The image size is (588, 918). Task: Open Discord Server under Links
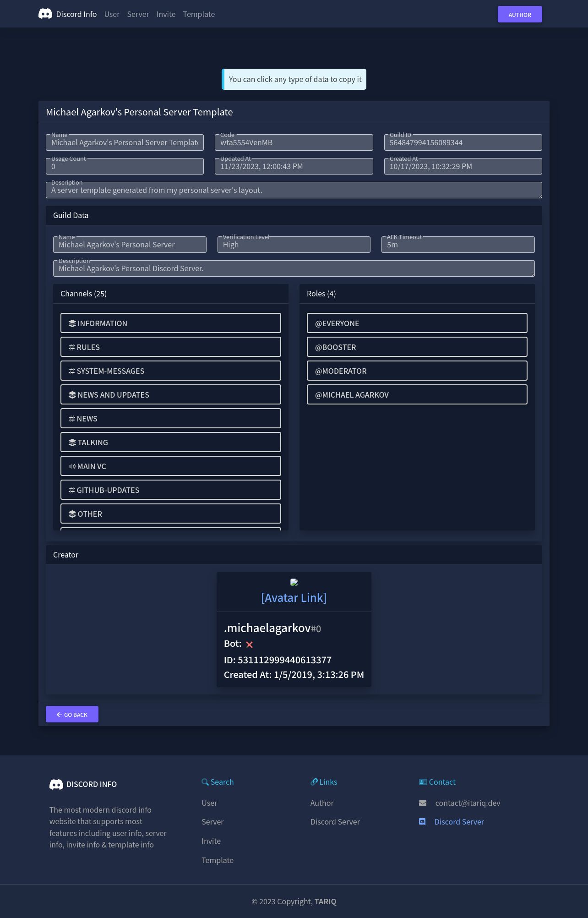[335, 822]
